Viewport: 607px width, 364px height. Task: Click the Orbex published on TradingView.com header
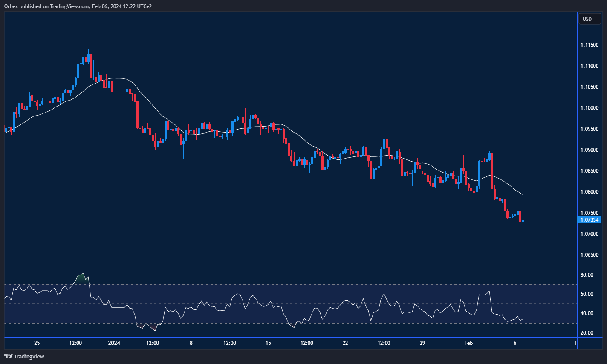point(78,6)
